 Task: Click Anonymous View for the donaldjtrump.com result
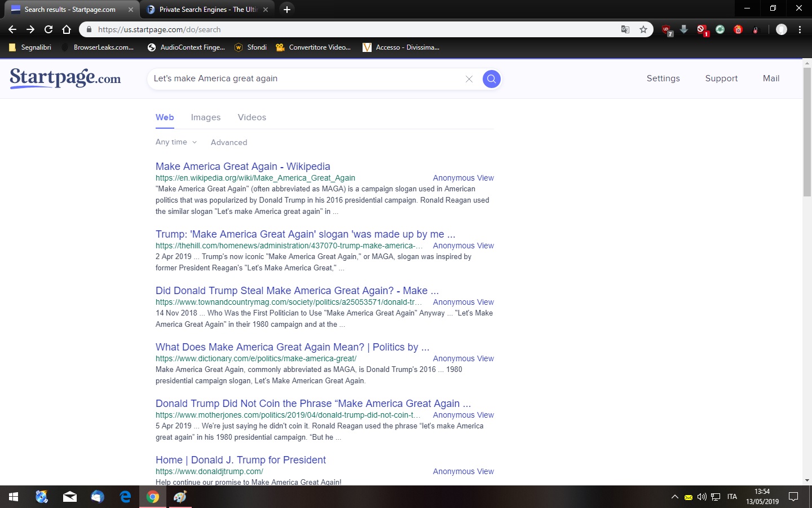[x=464, y=471]
